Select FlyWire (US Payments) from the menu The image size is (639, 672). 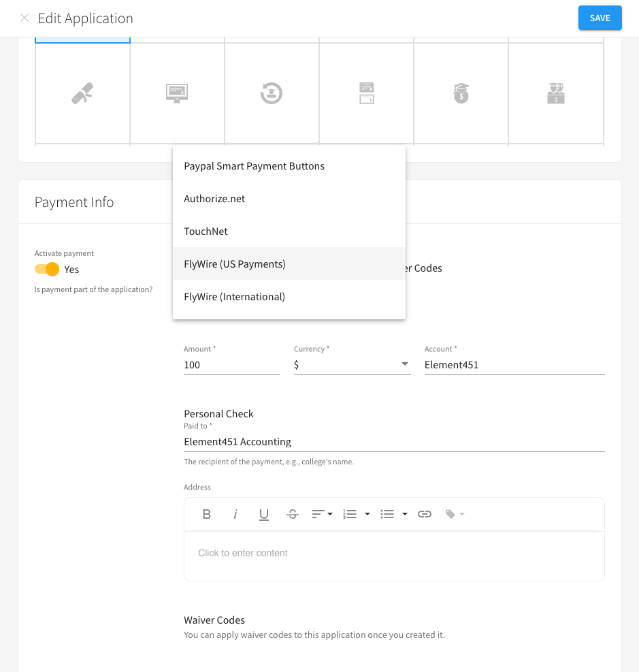235,263
